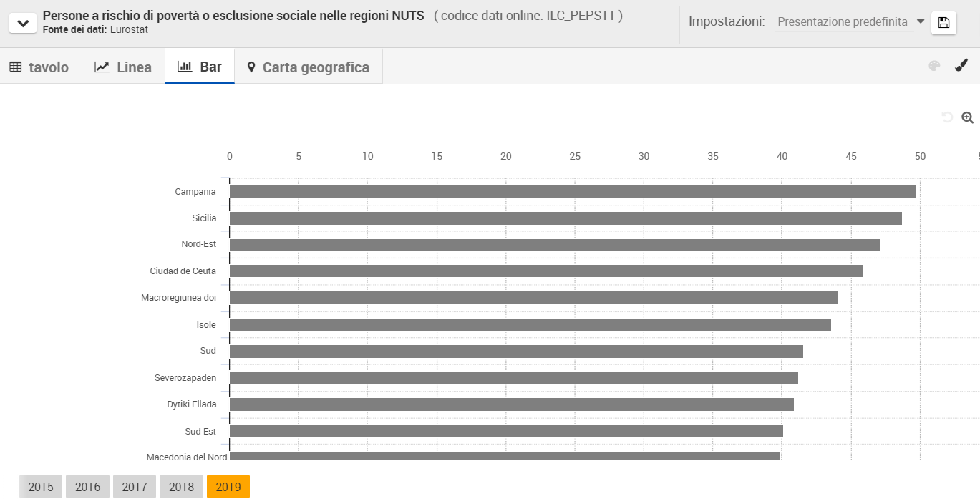
Task: Click the zoom-in magnifier icon
Action: 967,117
